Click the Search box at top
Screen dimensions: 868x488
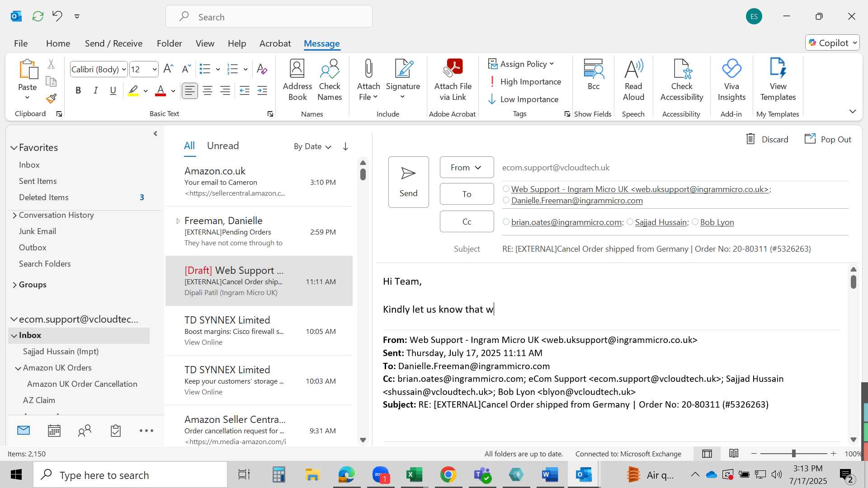[269, 17]
